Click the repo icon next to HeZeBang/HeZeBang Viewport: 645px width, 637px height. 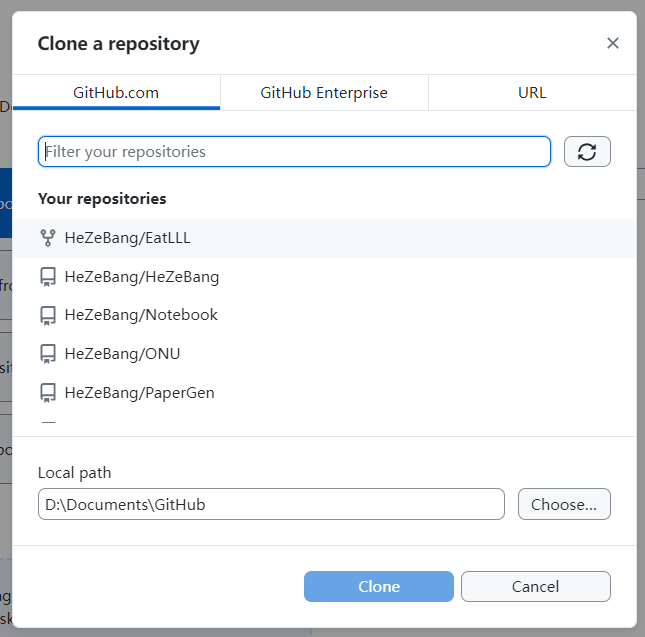[x=48, y=277]
